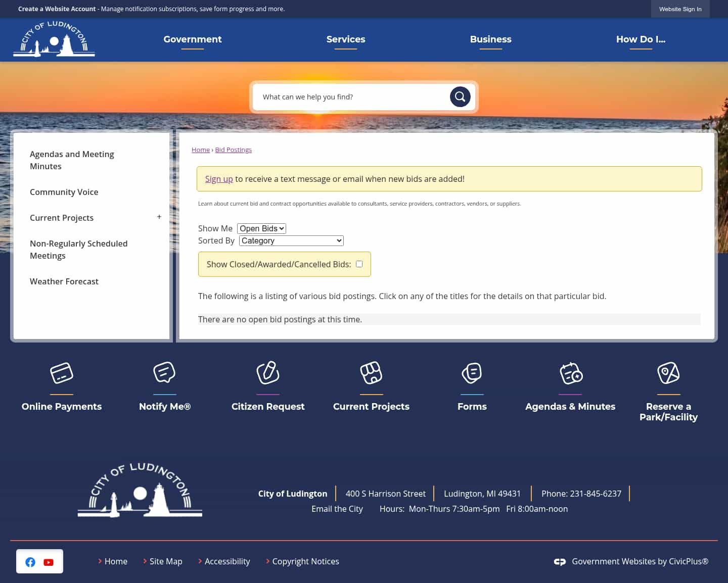
Task: Open the footer Accessibility link
Action: (x=227, y=561)
